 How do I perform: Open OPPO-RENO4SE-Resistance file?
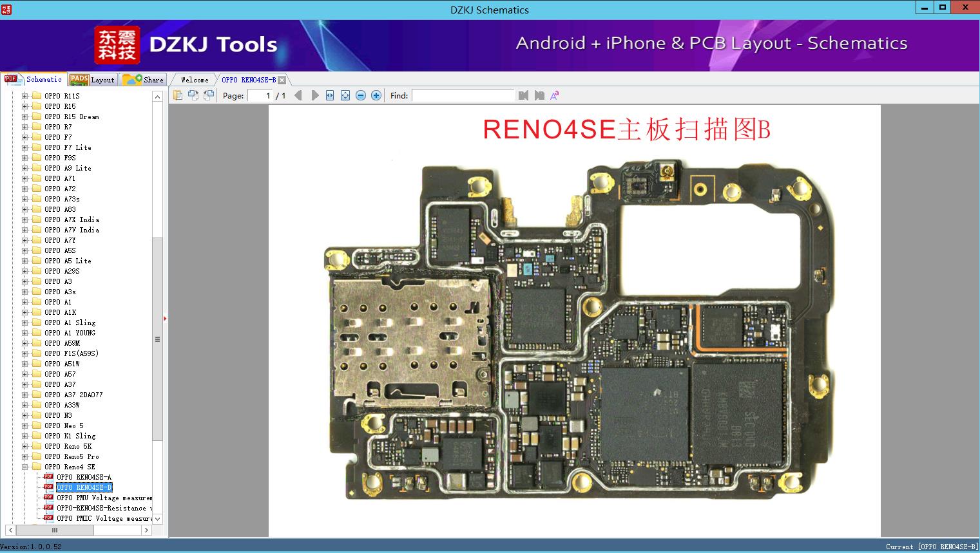pos(104,508)
